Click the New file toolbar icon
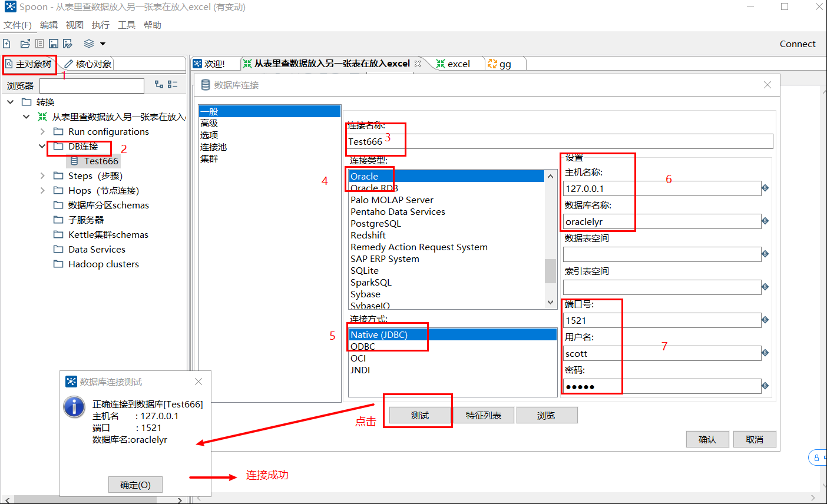The height and width of the screenshot is (504, 827). pyautogui.click(x=6, y=44)
